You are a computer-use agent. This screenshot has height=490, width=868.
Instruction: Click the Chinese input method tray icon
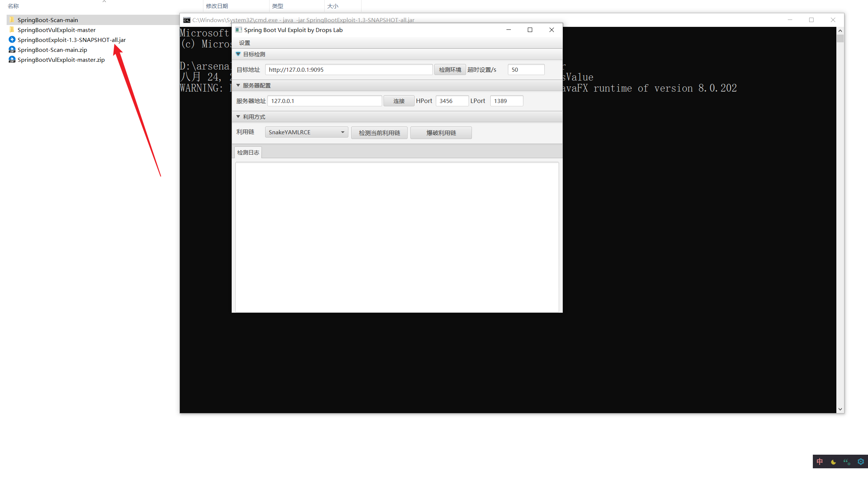[820, 462]
